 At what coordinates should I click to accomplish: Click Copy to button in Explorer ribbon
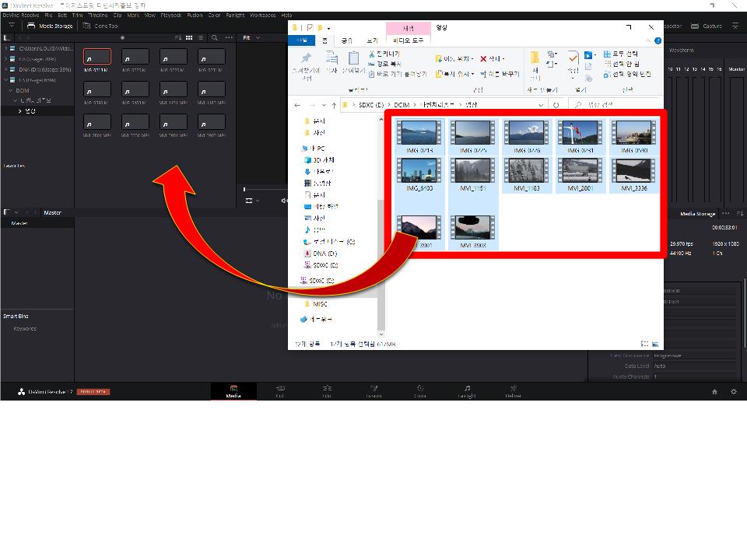click(x=454, y=74)
